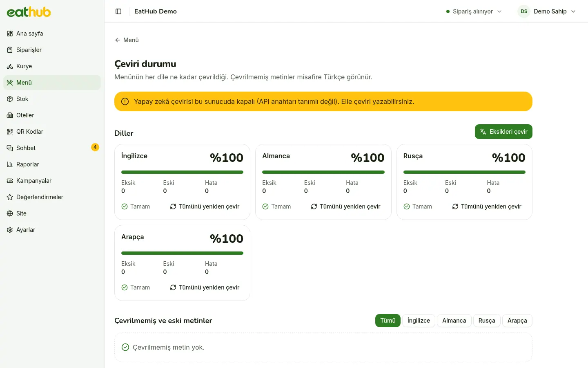
Task: Toggle the sidebar panel icon
Action: coord(118,11)
